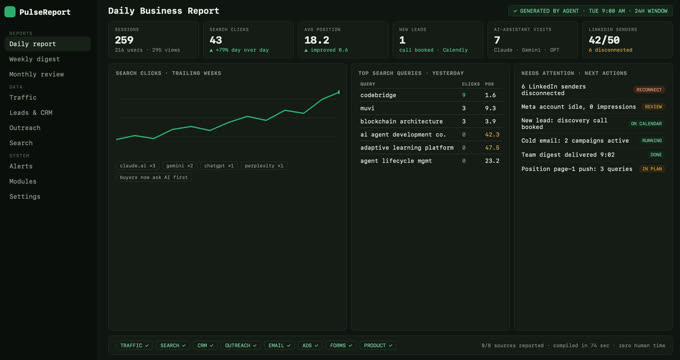Click the 42.3 position value
The height and width of the screenshot is (360, 680).
492,135
